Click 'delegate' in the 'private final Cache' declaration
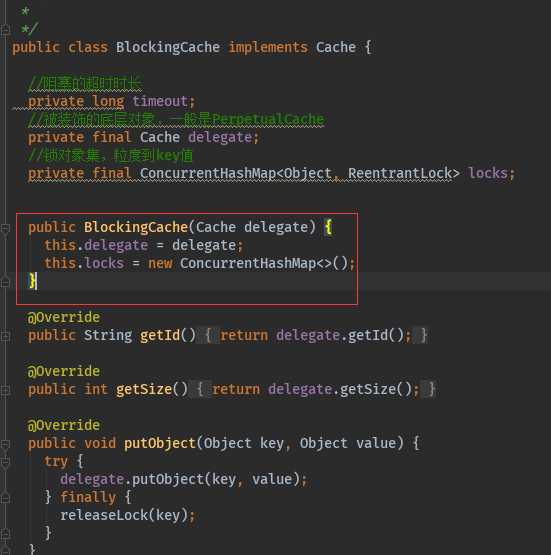Screen dimensions: 551x555 tap(220, 138)
